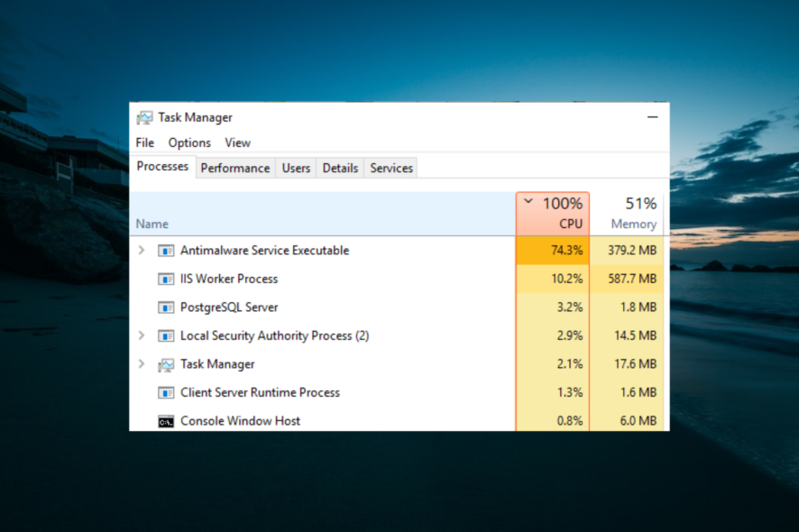Select the PostgreSQL Server row
The height and width of the screenshot is (532, 799).
397,307
